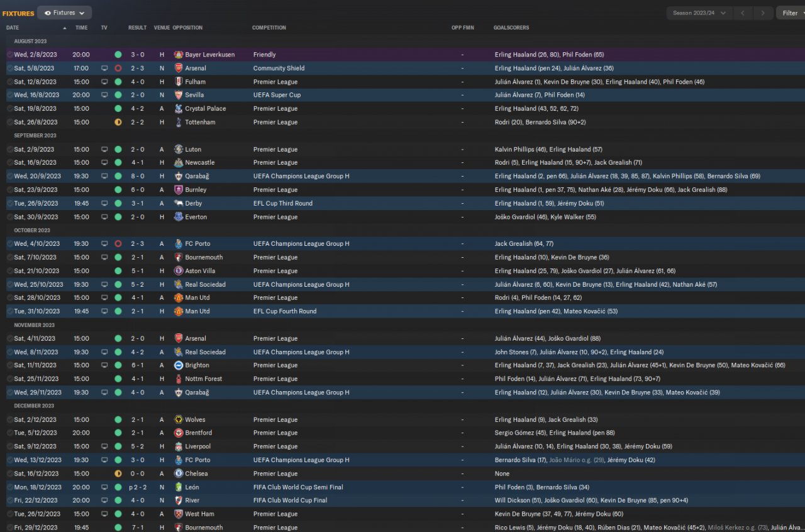Image resolution: width=805 pixels, height=532 pixels.
Task: Click the Derby club badge
Action: (x=179, y=203)
